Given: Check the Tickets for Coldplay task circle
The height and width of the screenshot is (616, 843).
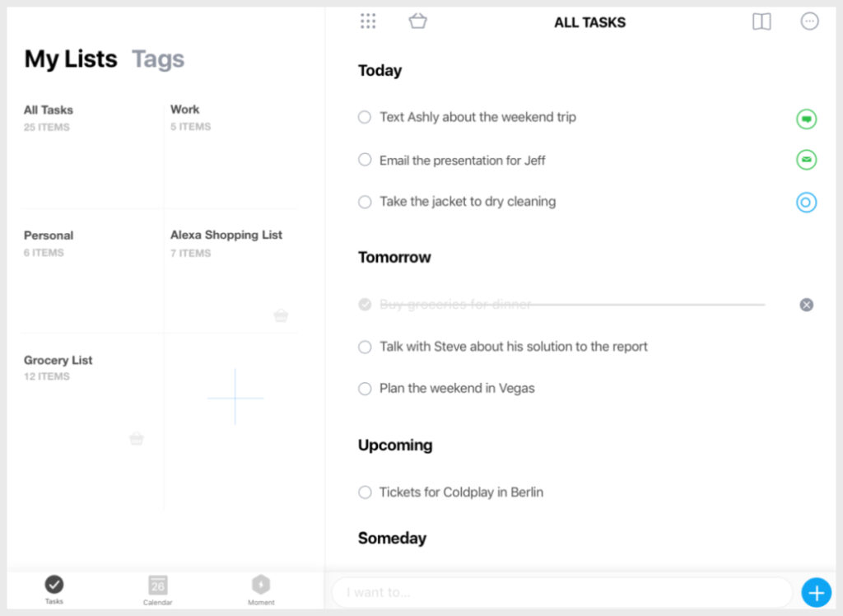Looking at the screenshot, I should [x=365, y=492].
